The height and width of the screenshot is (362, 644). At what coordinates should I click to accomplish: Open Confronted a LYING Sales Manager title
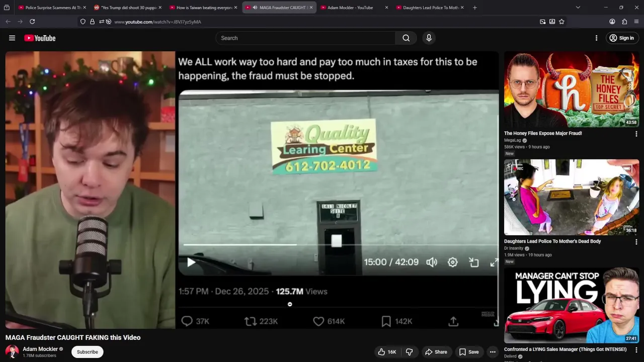(566, 349)
